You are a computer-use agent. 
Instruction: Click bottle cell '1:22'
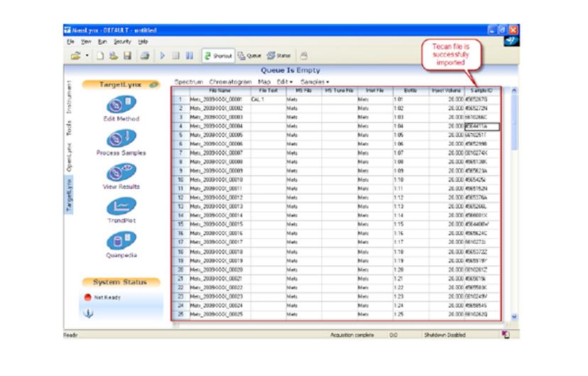click(x=410, y=287)
